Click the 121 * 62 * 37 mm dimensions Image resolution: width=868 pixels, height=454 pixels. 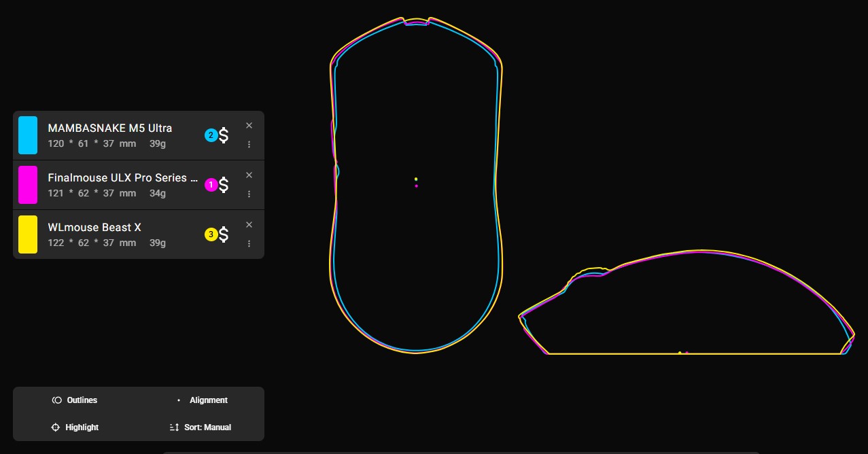[x=92, y=193]
